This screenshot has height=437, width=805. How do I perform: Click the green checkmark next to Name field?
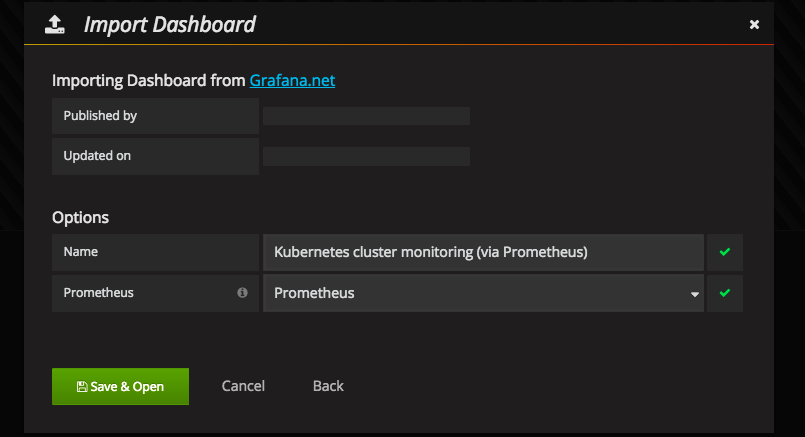725,252
